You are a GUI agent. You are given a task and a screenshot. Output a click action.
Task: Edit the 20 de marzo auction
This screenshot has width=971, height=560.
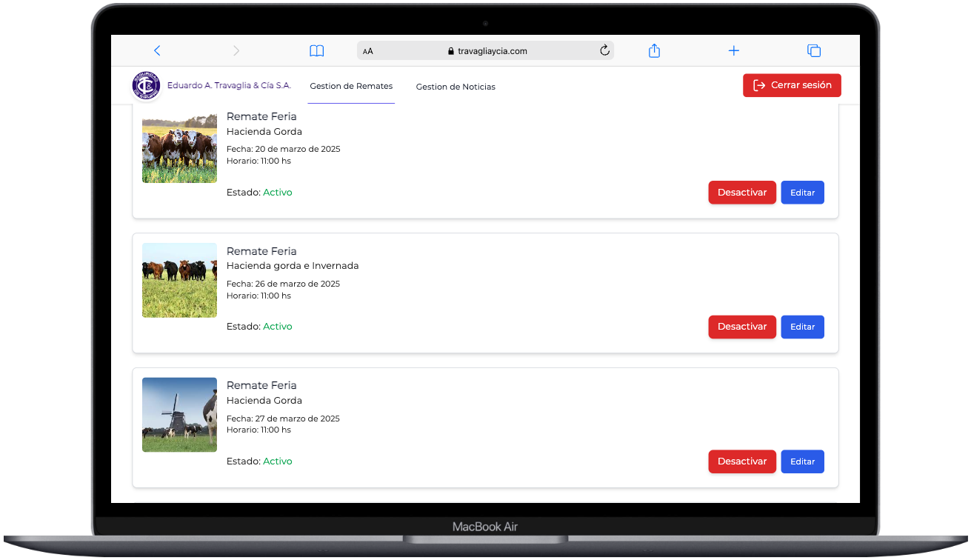tap(802, 193)
